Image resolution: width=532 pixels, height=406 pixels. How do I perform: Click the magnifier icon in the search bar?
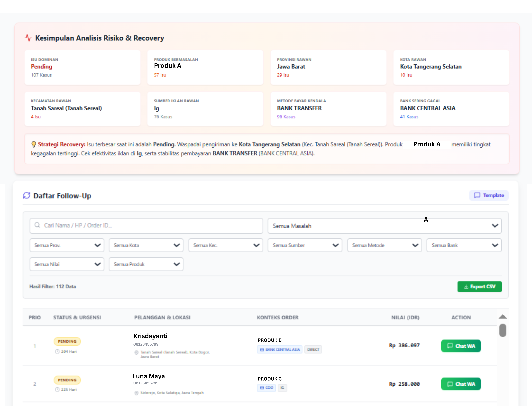click(37, 225)
